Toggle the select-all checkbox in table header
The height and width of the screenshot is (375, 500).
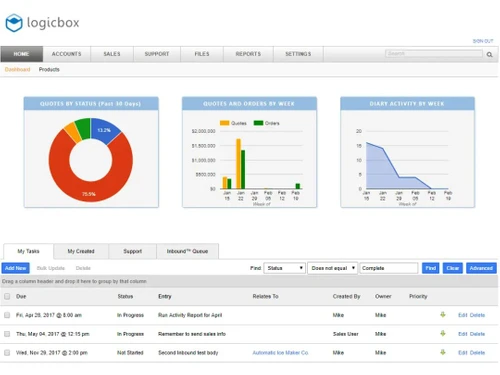(x=7, y=296)
